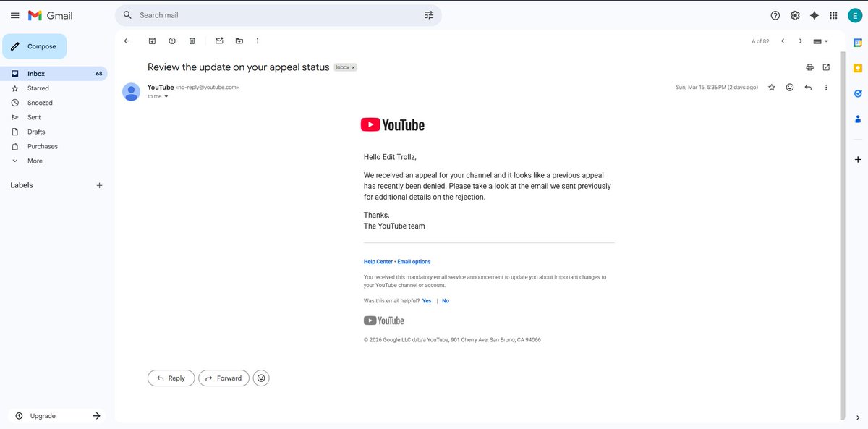
Task: Mark email as unread
Action: (x=219, y=41)
